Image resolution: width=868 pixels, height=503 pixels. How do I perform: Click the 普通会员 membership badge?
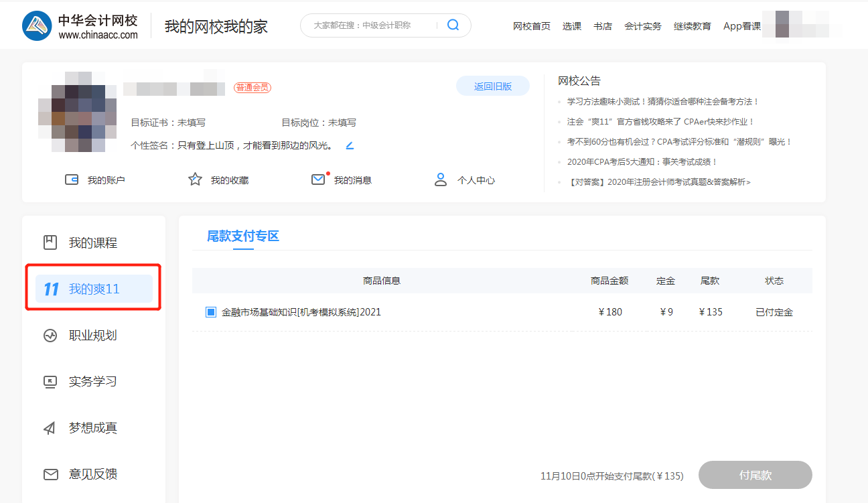(252, 87)
